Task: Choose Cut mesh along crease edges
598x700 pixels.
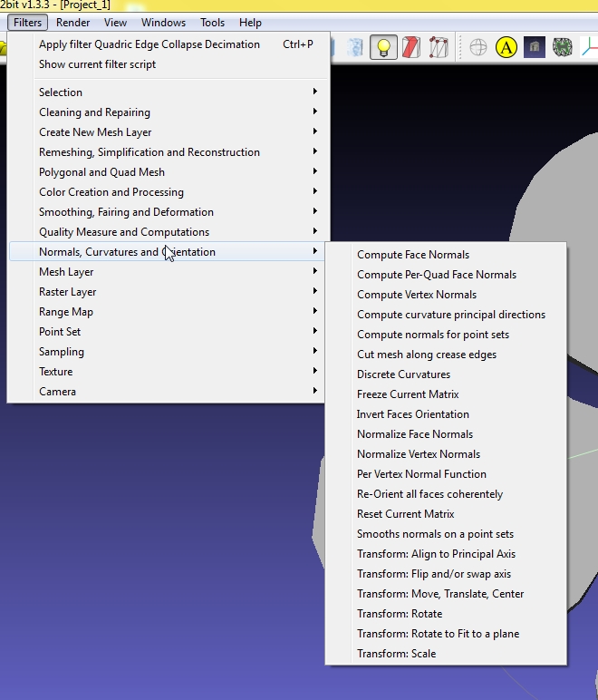Action: [x=446, y=355]
